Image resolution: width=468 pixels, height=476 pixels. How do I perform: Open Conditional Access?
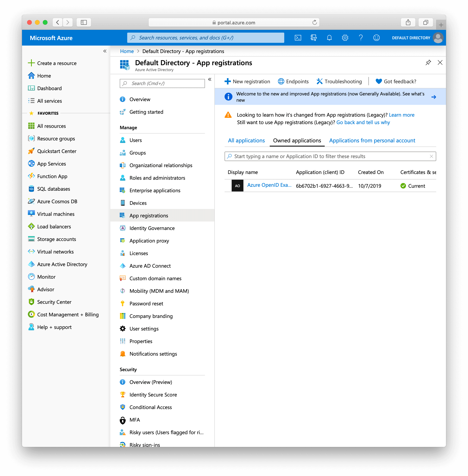[x=145, y=407]
